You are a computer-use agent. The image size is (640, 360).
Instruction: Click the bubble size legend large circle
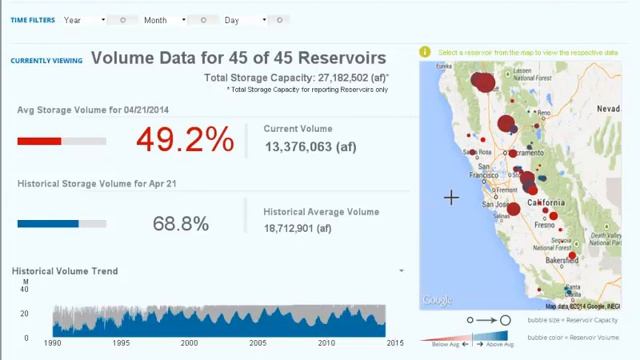[x=505, y=320]
